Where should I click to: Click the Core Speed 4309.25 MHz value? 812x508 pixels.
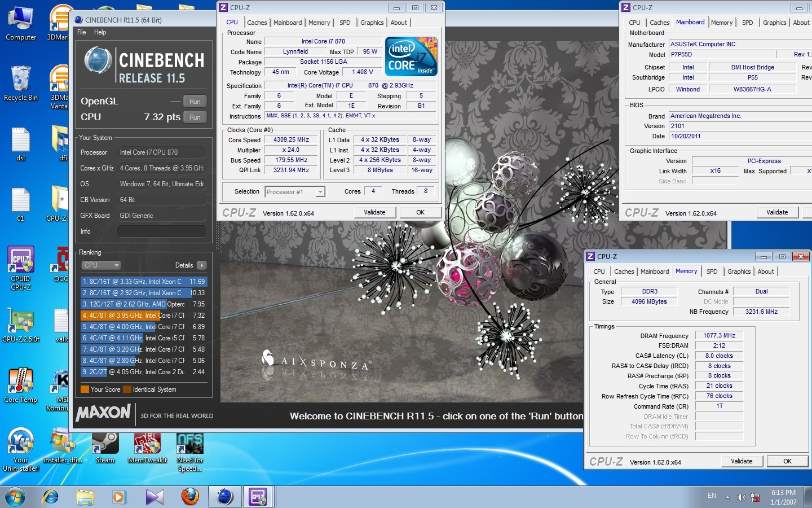click(292, 139)
